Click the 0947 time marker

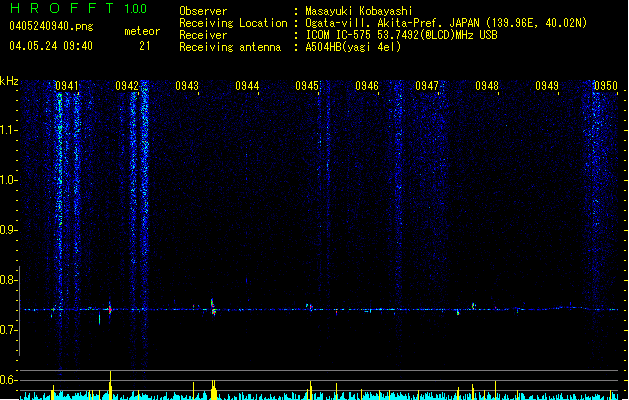tap(427, 86)
